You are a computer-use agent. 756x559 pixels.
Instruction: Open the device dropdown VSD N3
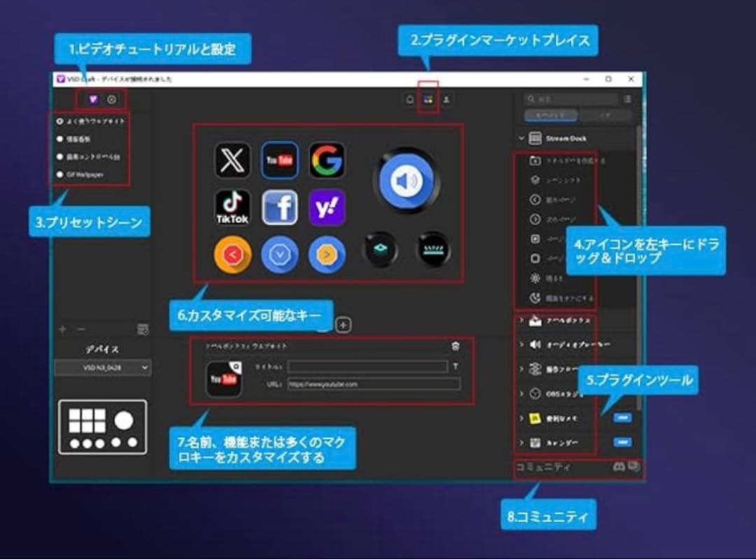tap(102, 368)
